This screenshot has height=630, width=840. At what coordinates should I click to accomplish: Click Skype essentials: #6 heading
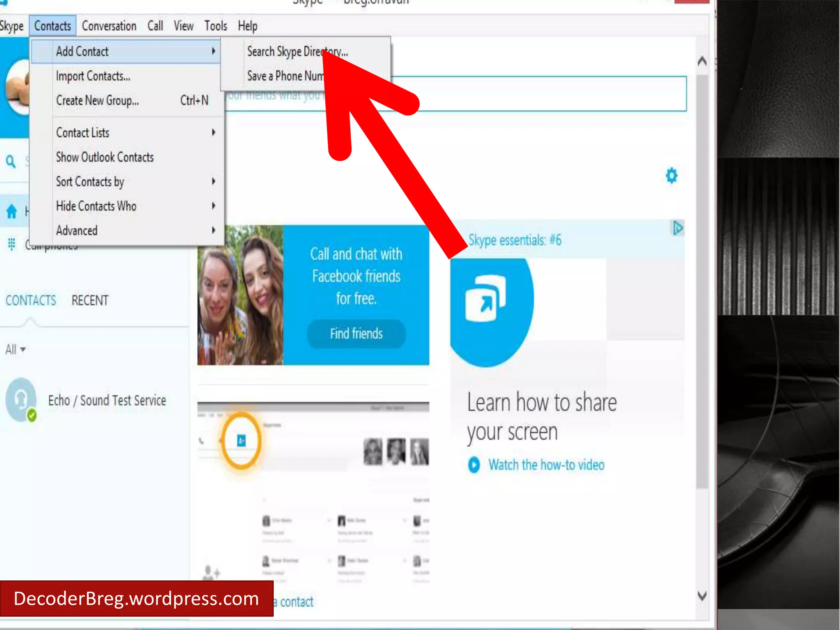tap(515, 240)
